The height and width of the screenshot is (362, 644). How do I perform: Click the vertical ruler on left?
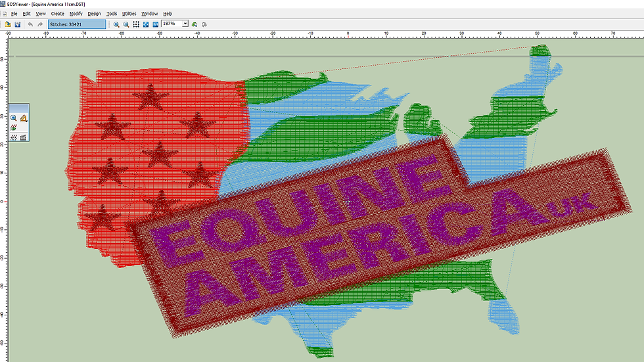4,200
